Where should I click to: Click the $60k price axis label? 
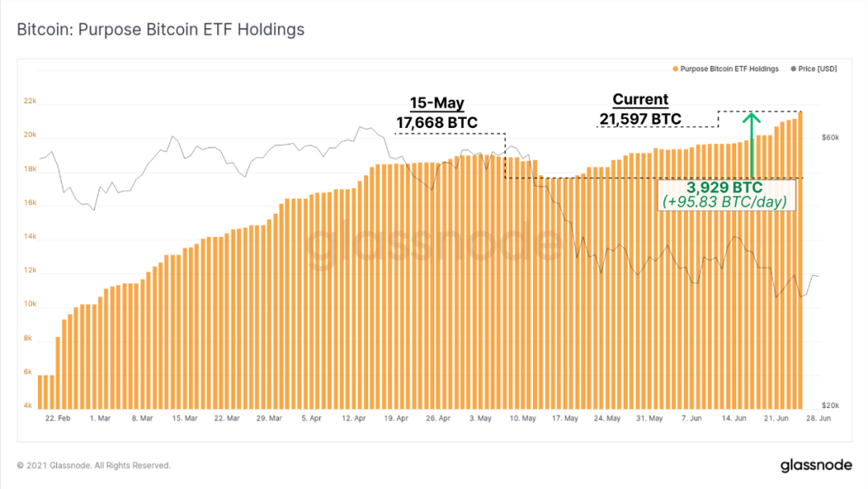click(x=830, y=138)
